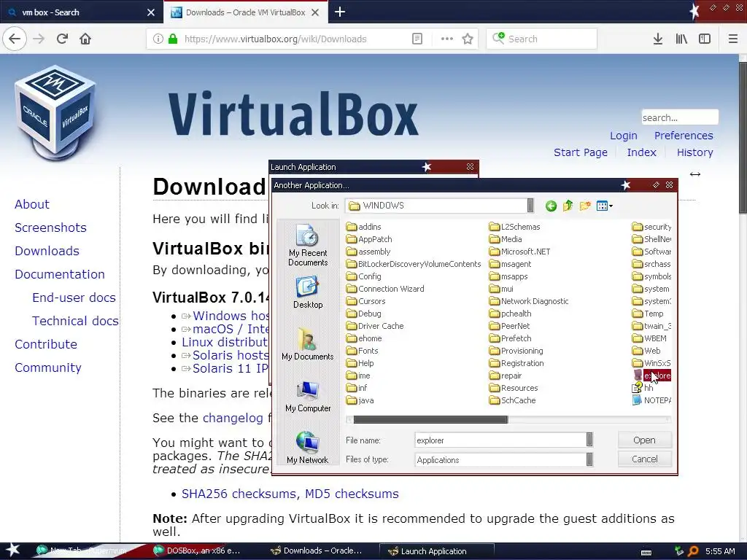Open the Firefox hamburger menu

pos(732,39)
